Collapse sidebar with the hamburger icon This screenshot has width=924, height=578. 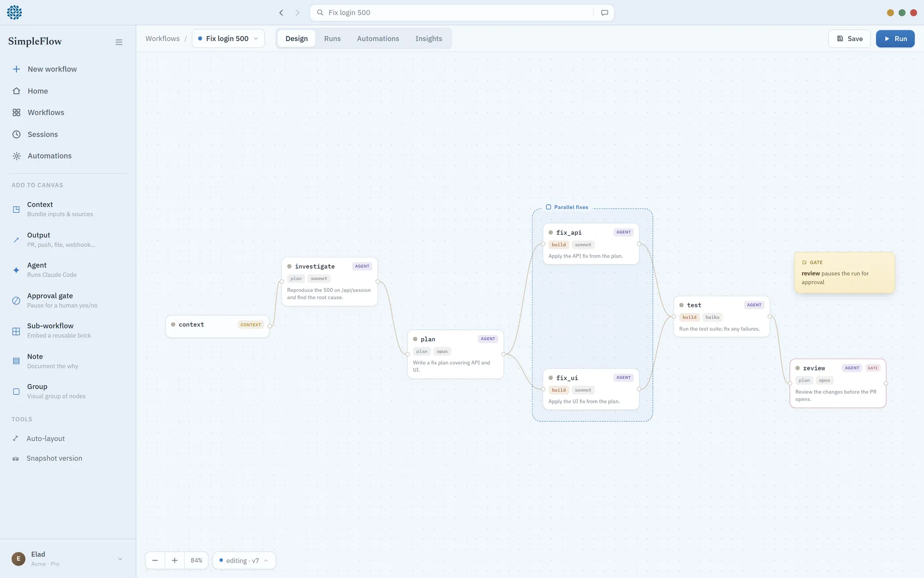(x=119, y=42)
